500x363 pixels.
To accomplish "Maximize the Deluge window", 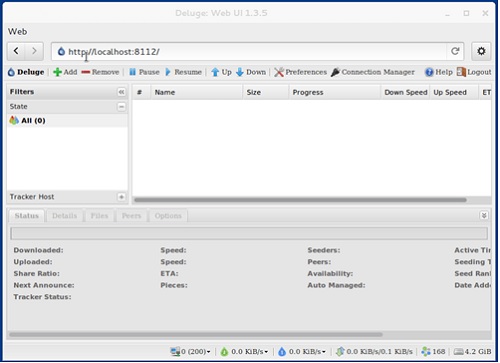I will [x=466, y=13].
